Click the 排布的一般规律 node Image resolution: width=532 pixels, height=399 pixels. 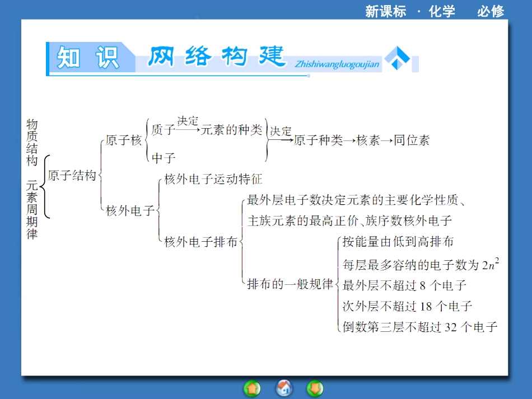[x=291, y=284]
